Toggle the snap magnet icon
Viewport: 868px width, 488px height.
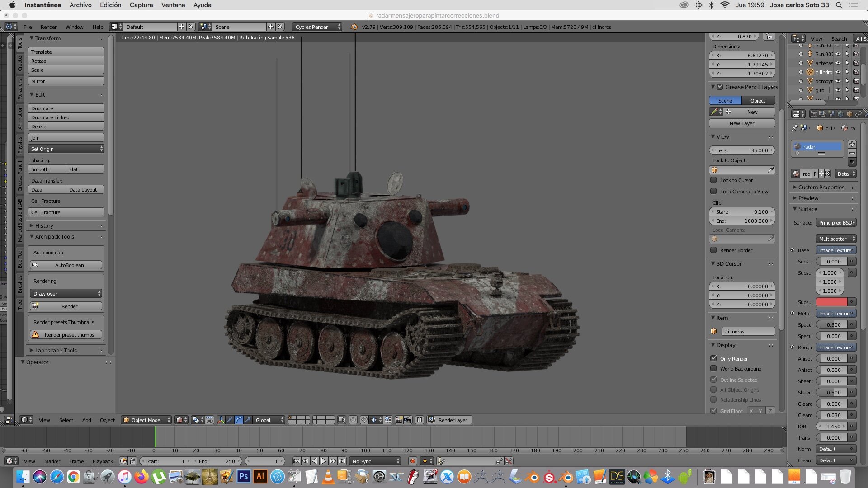(364, 420)
